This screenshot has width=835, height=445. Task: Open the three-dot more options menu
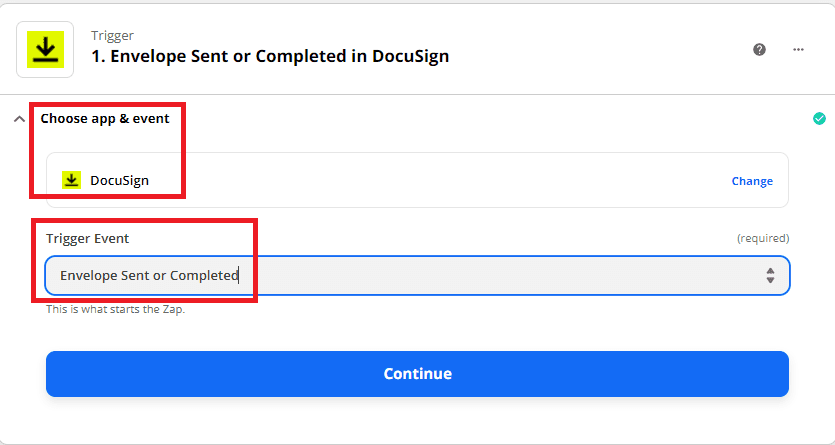pyautogui.click(x=798, y=49)
